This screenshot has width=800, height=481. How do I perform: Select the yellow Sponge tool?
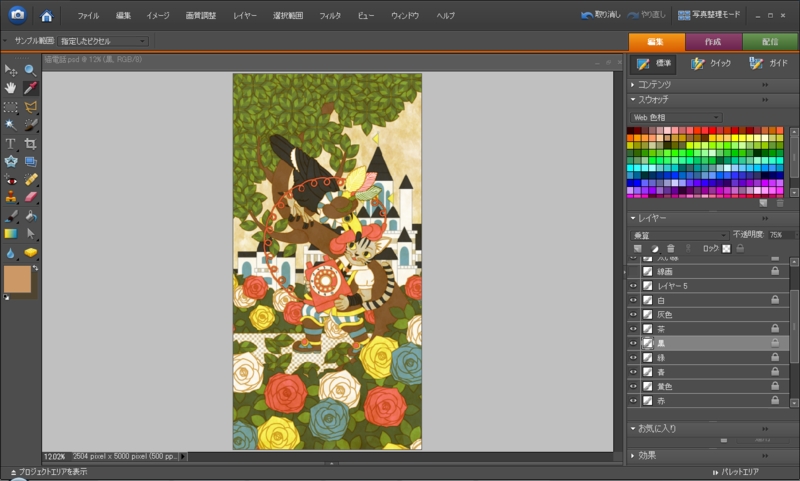click(x=30, y=252)
